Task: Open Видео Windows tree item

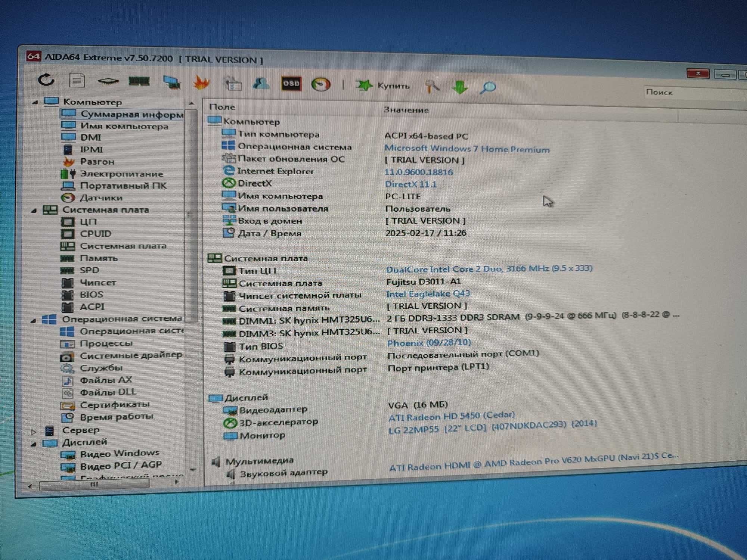Action: coord(110,454)
